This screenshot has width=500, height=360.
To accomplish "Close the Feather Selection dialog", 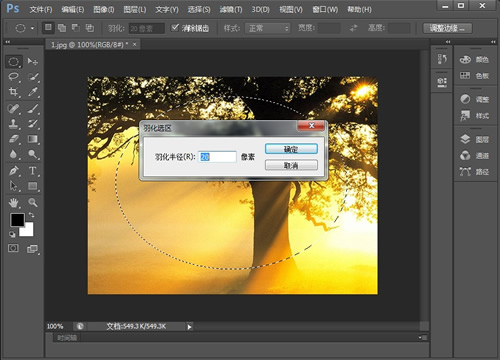I will tap(311, 126).
